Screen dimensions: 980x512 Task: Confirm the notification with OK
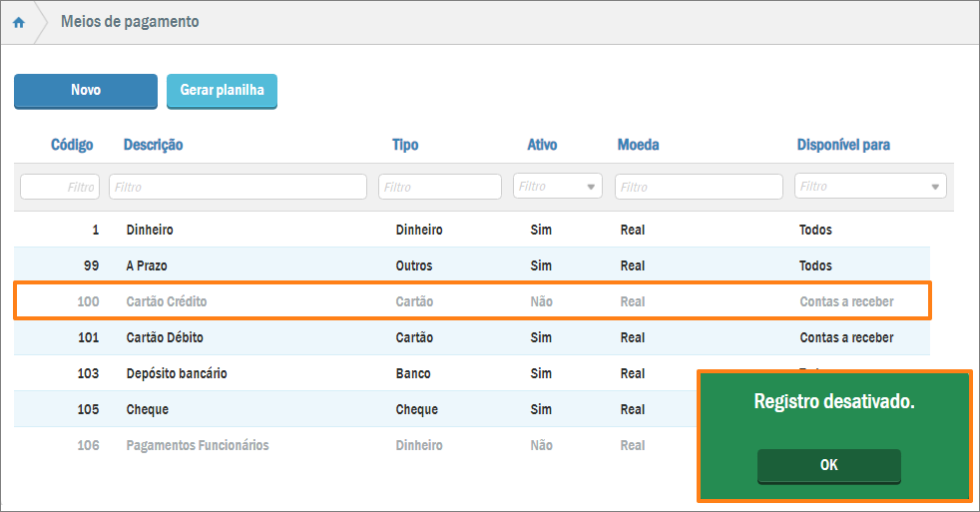click(828, 465)
